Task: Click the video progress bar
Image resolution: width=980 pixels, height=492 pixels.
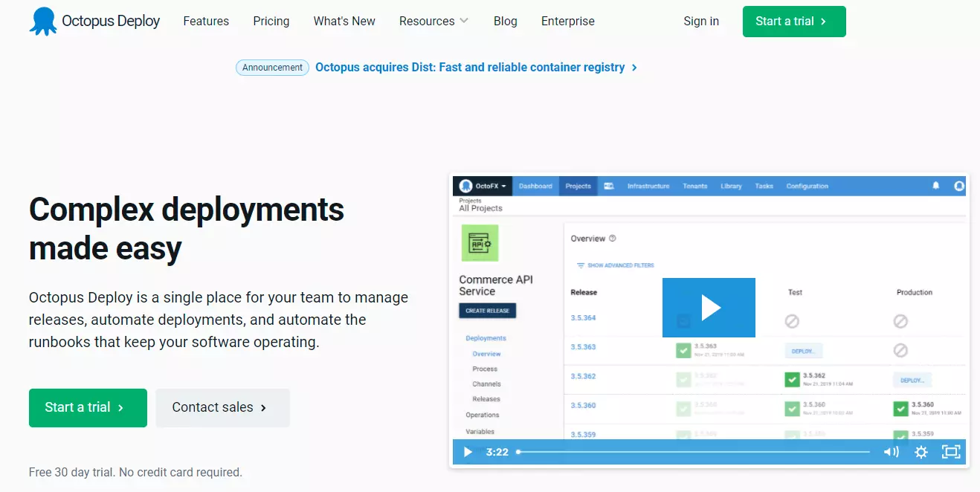Action: point(693,452)
